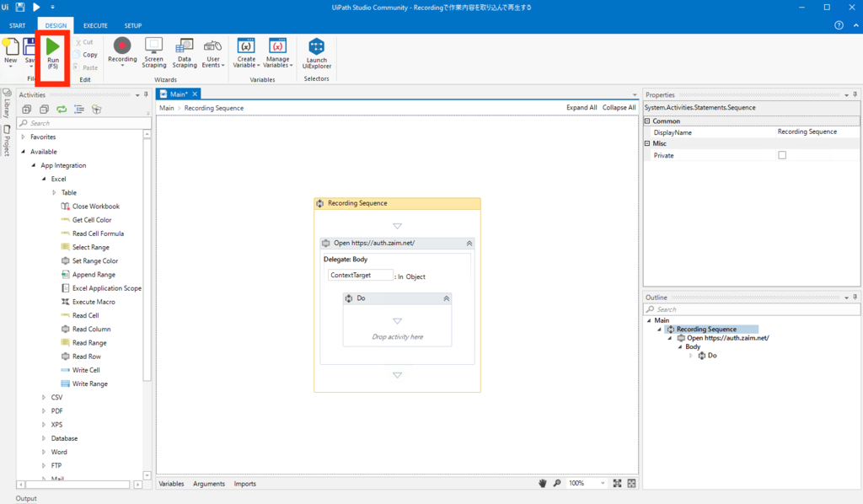This screenshot has height=504, width=863.
Task: Select Excel Application Scope activity
Action: click(101, 288)
